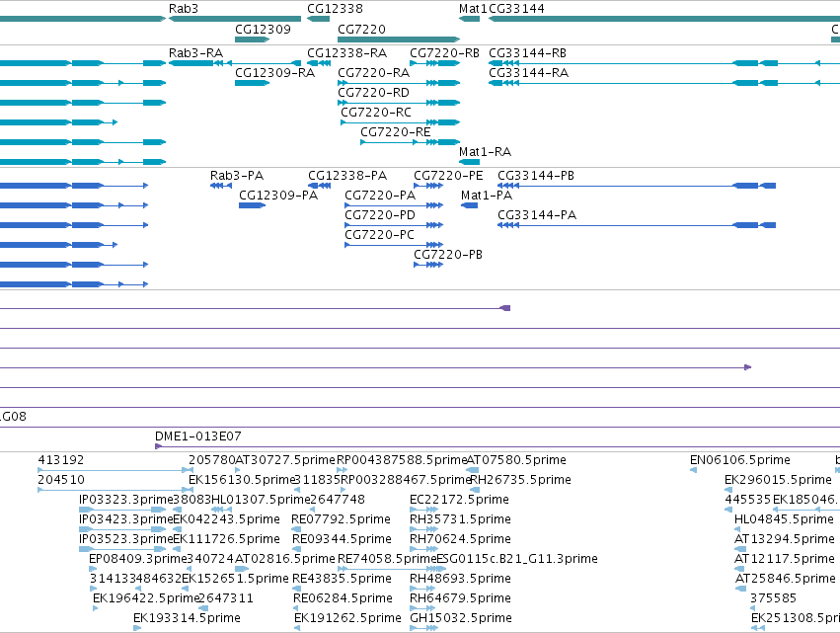Select the Mat1-RA transcript bar

click(x=469, y=162)
